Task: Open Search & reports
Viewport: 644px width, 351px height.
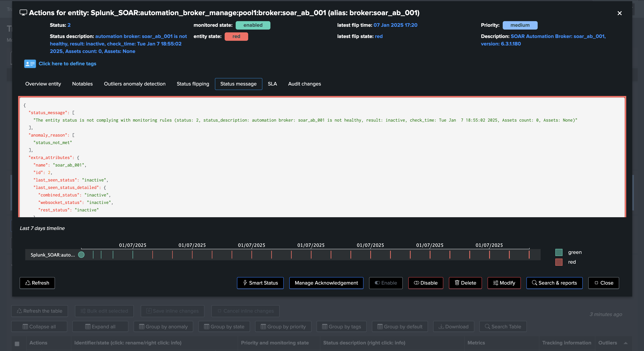Action: (x=554, y=283)
